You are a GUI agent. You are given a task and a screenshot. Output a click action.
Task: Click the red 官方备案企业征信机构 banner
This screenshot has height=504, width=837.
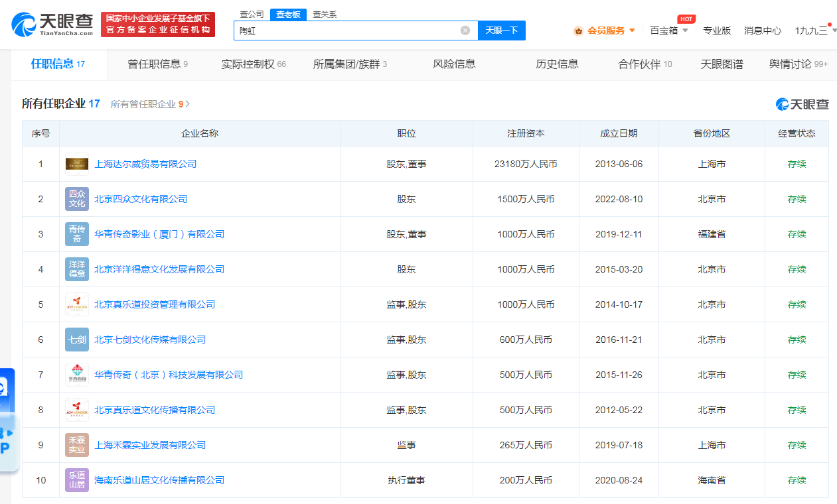[158, 25]
